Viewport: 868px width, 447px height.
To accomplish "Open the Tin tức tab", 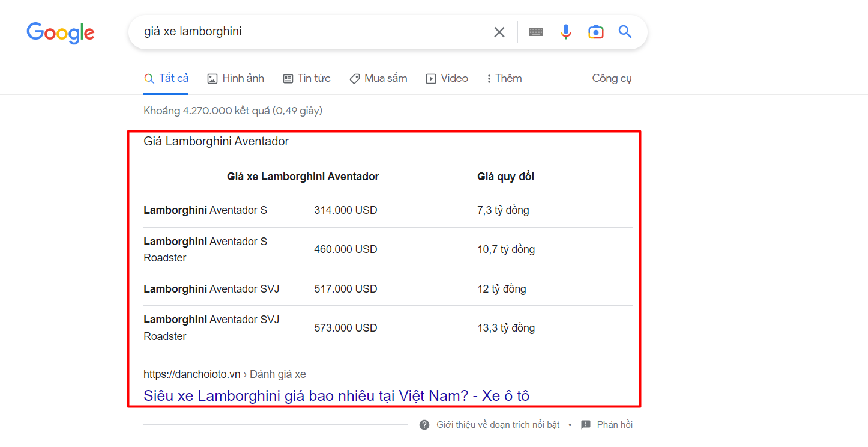I will [x=307, y=78].
